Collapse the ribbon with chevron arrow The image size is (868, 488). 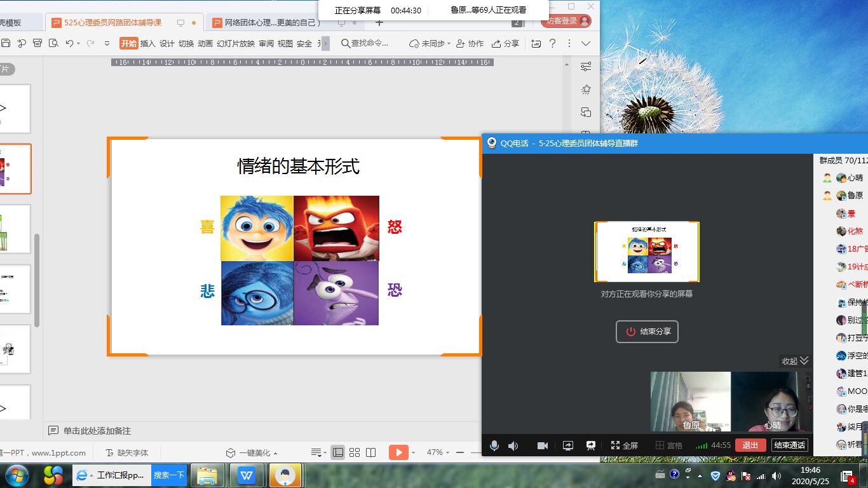pyautogui.click(x=586, y=43)
